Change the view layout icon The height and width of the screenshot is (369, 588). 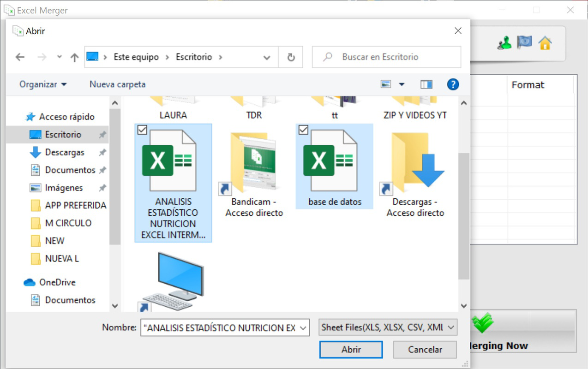[x=386, y=84]
